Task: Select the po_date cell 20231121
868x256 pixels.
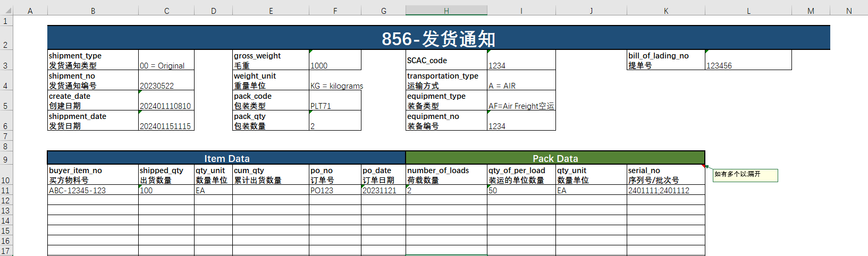Action: 383,191
